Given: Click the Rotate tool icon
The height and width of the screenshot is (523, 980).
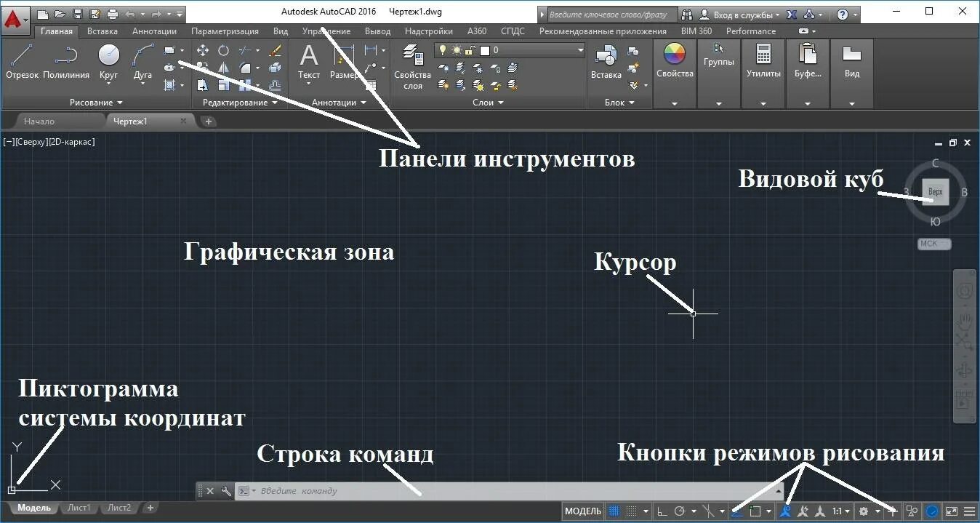Looking at the screenshot, I should coord(223,50).
